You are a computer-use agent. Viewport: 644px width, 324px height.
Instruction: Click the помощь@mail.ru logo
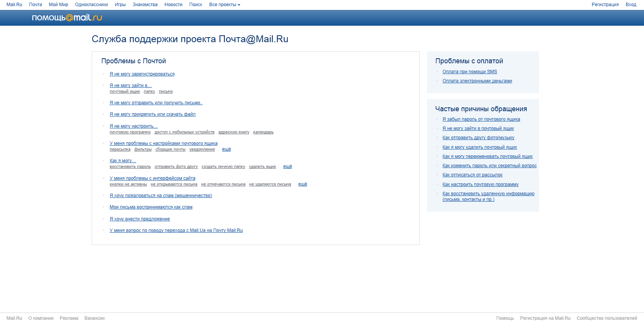67,18
